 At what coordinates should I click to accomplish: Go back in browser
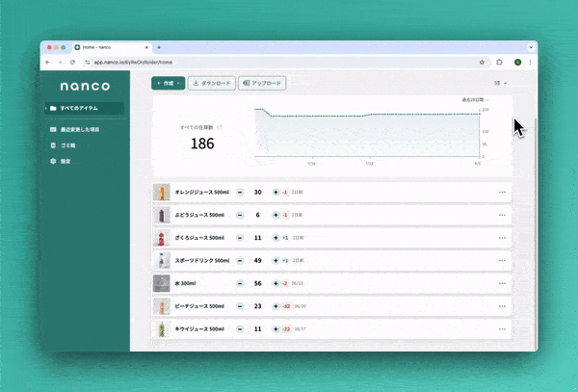pos(48,63)
